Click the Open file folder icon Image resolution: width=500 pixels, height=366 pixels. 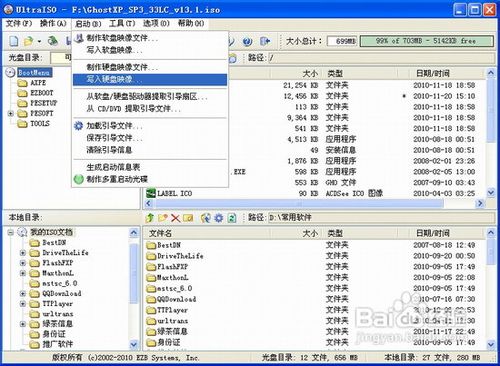[x=29, y=41]
